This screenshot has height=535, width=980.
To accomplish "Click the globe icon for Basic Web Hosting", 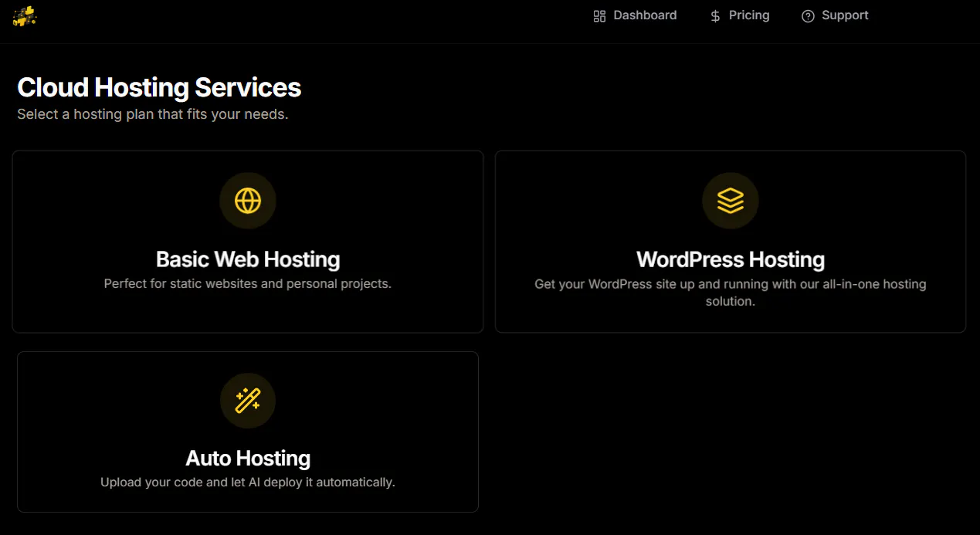I will pyautogui.click(x=248, y=201).
